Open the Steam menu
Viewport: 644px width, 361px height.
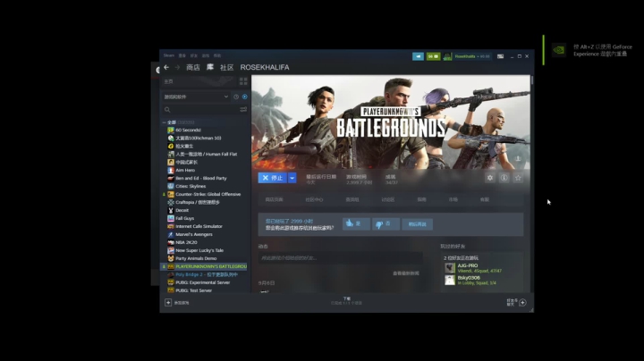click(x=169, y=55)
